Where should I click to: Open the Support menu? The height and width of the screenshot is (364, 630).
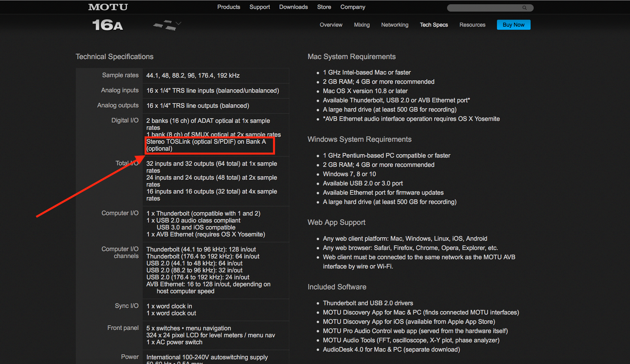coord(260,7)
